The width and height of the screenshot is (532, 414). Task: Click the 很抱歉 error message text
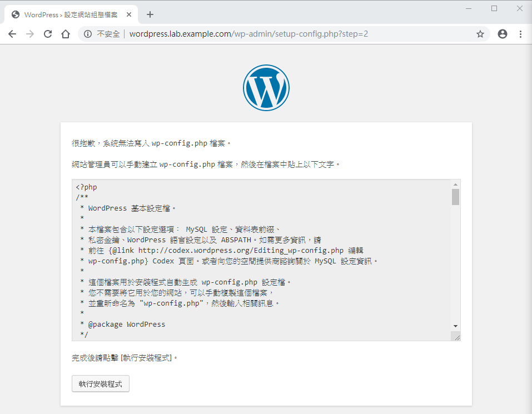point(152,143)
